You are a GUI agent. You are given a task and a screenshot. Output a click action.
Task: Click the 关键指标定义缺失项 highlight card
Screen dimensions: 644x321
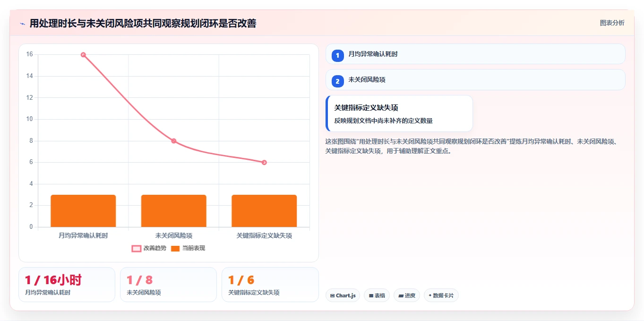(399, 113)
